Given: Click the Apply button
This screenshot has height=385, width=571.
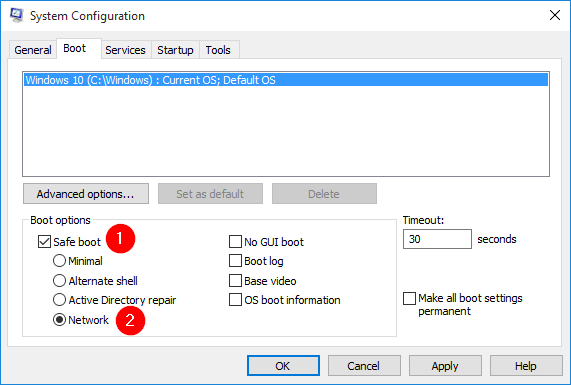Looking at the screenshot, I should [x=445, y=366].
